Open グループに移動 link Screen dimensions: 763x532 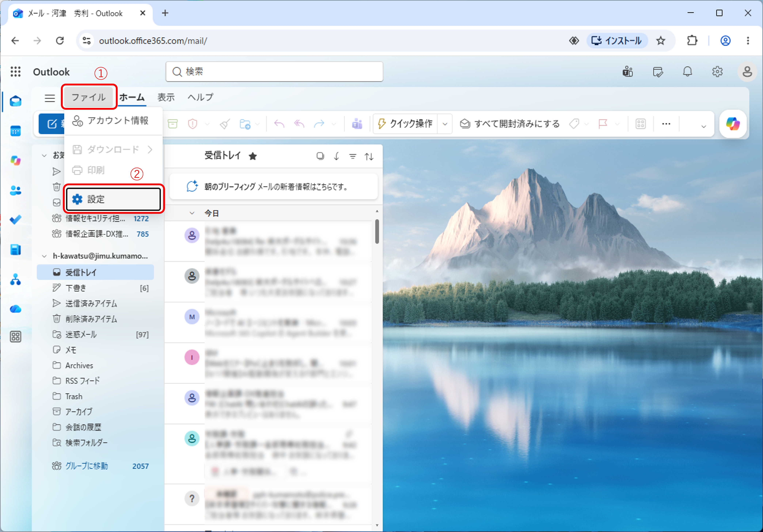[86, 466]
